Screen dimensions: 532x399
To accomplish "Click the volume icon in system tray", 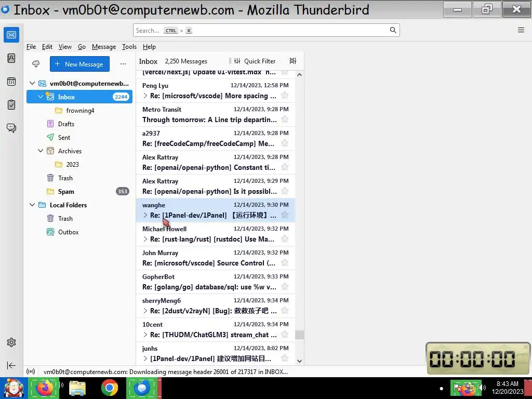I will tap(482, 388).
